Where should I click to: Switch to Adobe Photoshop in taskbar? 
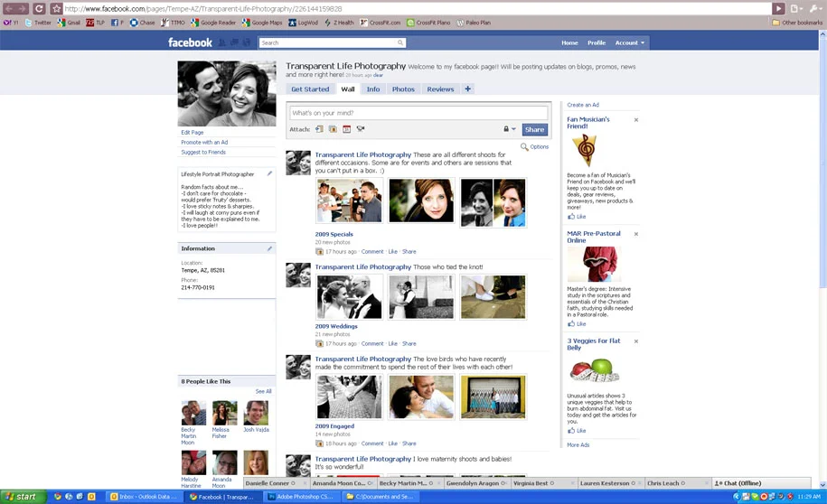pos(302,497)
